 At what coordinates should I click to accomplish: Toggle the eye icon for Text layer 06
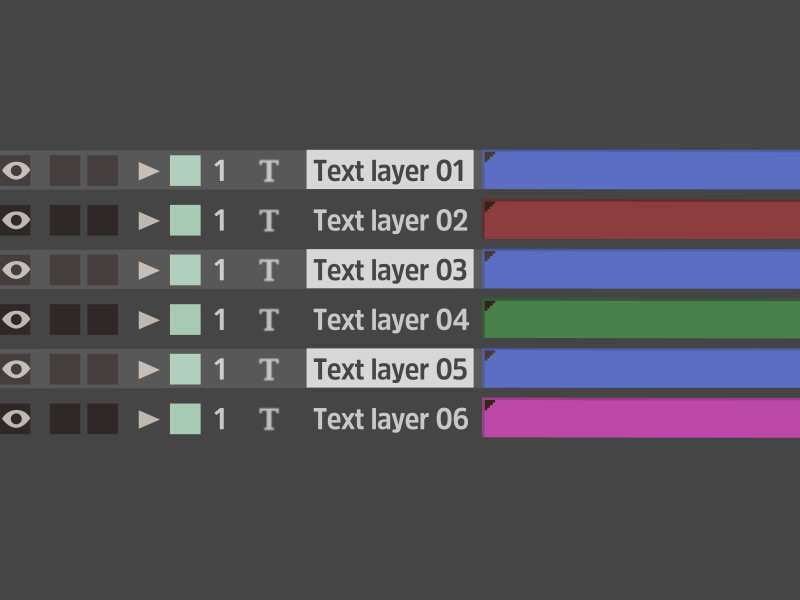[x=15, y=419]
